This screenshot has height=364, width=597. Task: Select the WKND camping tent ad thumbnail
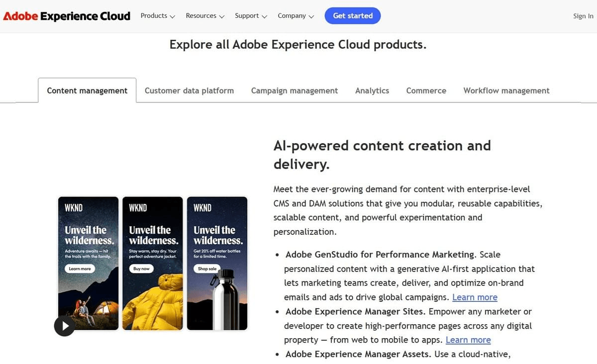click(89, 264)
